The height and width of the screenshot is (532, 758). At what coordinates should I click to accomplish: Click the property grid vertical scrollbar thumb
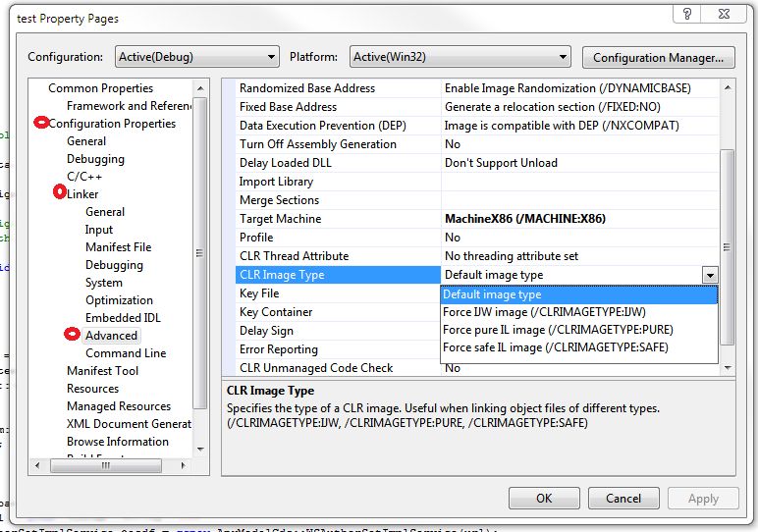tap(727, 247)
